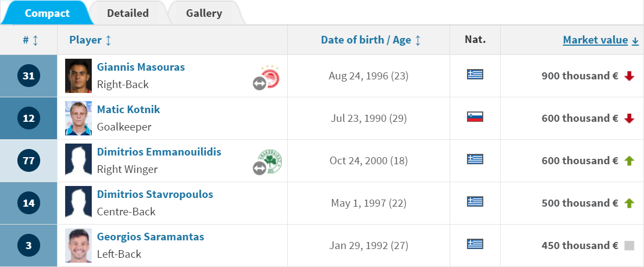This screenshot has width=644, height=267.
Task: Click red down arrow beside 900 thousand €
Action: point(629,76)
